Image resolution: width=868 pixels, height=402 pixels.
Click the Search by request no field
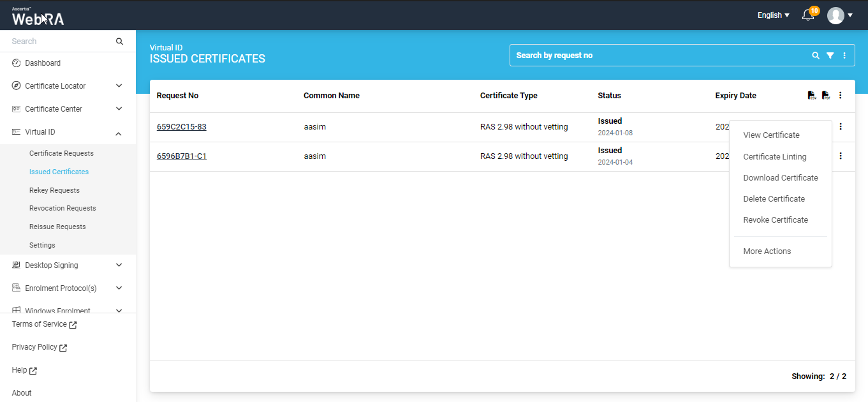coord(657,56)
